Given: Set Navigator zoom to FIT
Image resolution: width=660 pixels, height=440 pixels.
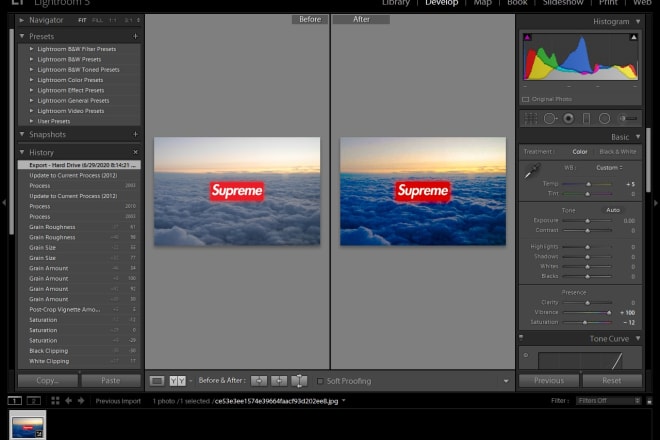Looking at the screenshot, I should [x=82, y=20].
